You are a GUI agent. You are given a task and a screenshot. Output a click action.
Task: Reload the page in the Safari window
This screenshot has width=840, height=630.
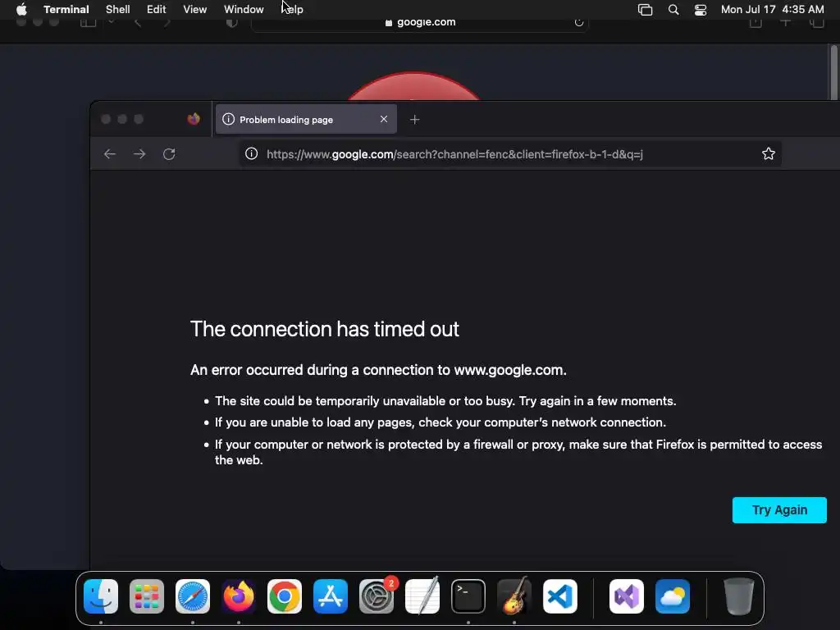(x=578, y=22)
